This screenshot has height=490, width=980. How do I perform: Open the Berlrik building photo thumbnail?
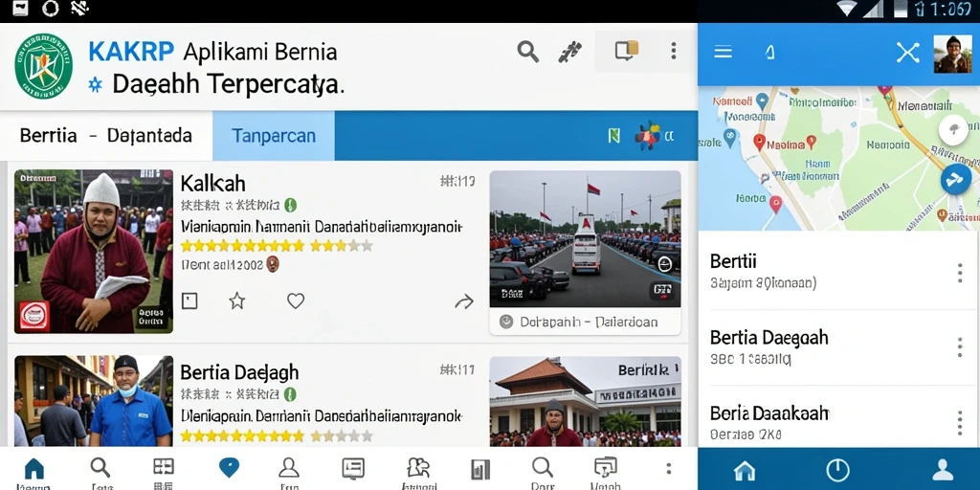coord(585,401)
